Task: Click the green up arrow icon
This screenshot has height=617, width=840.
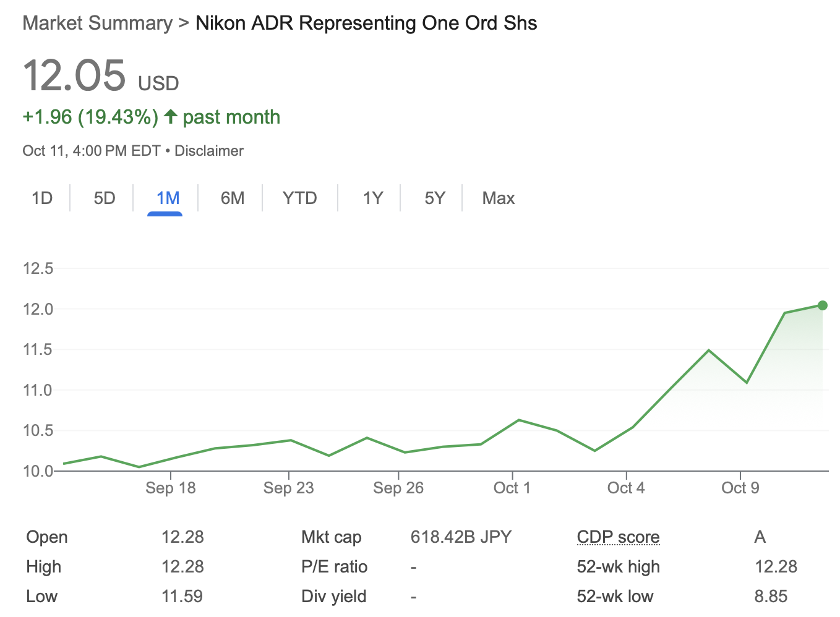Action: tap(171, 116)
